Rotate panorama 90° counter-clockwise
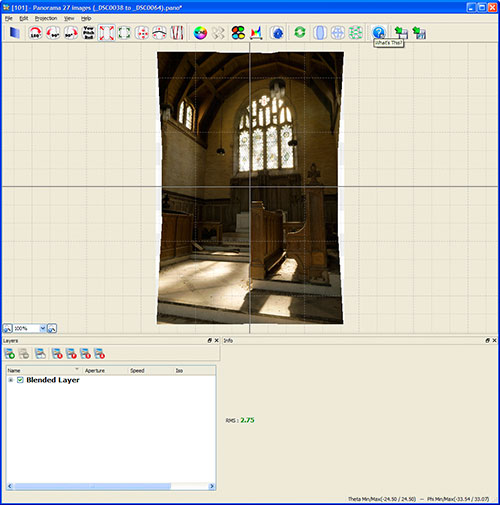The image size is (500, 505). click(53, 33)
